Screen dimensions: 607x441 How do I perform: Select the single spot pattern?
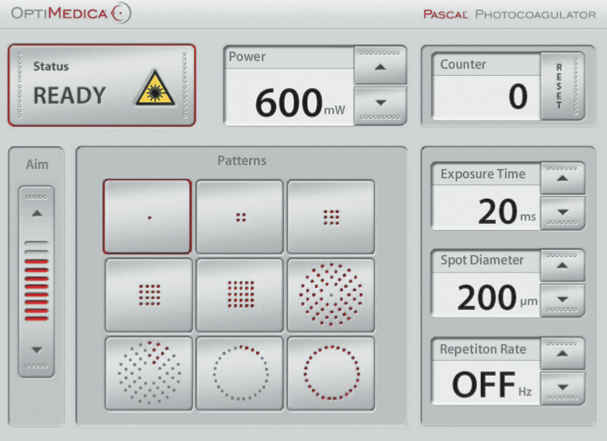pos(147,217)
